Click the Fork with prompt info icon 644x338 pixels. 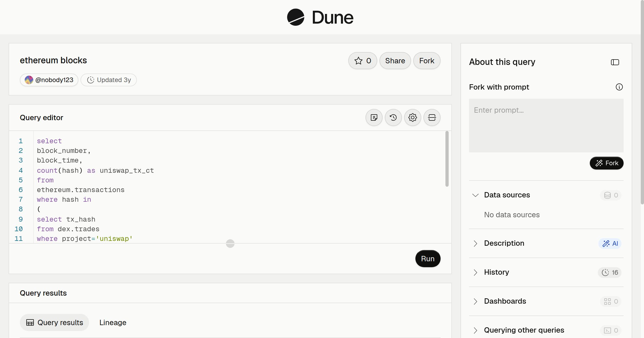(619, 87)
